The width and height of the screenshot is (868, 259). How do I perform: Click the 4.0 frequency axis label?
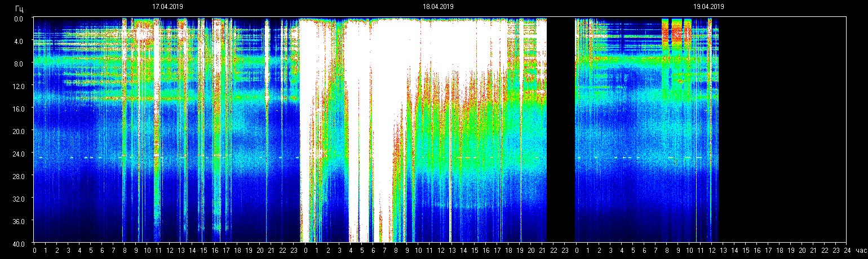click(19, 41)
